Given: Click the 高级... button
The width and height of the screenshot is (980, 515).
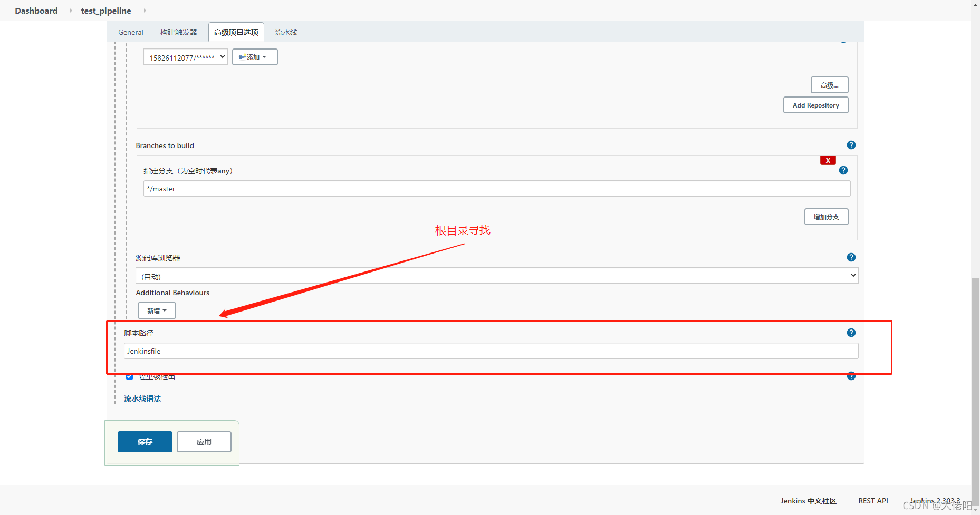Looking at the screenshot, I should [829, 85].
